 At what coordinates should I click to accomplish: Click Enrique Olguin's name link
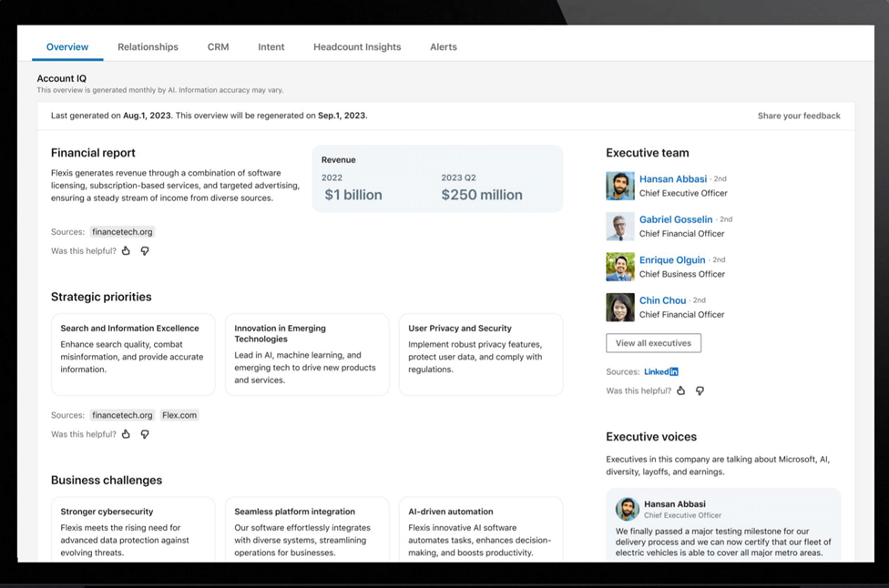[672, 260]
